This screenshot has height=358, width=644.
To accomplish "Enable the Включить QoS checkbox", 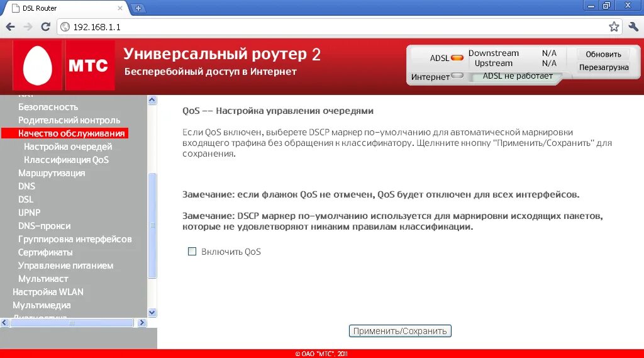I will [192, 252].
